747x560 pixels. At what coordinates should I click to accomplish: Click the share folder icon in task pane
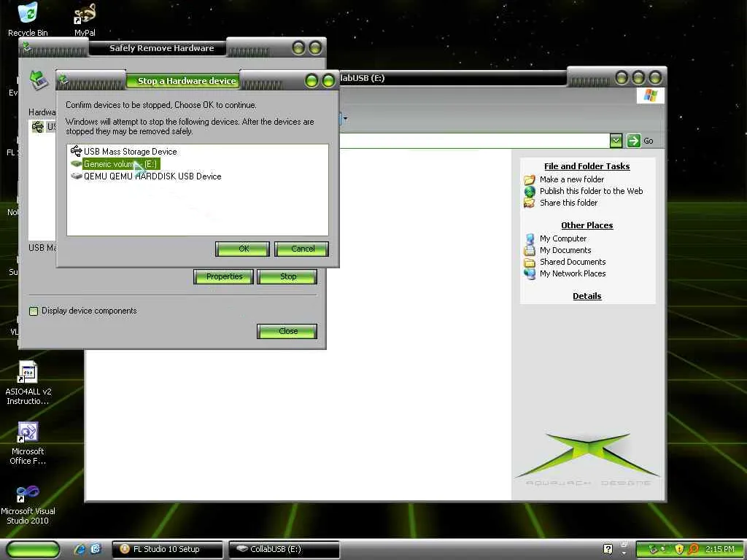(x=530, y=203)
